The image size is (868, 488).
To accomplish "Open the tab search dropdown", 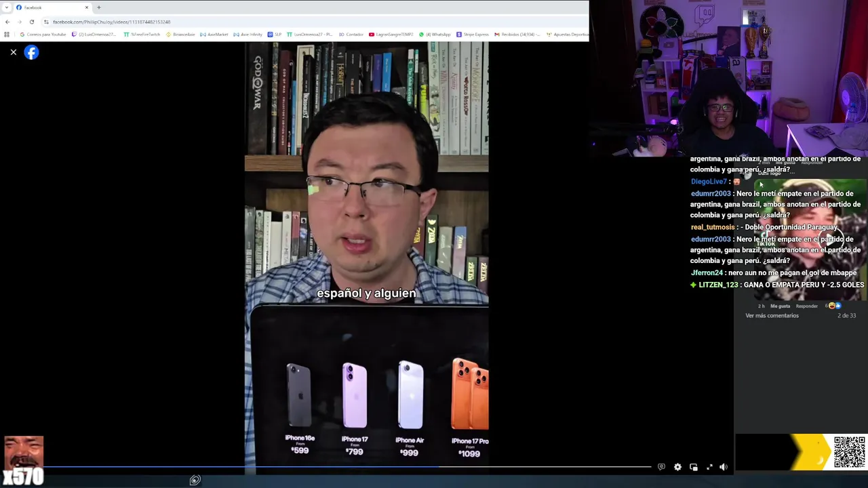I will tap(7, 7).
